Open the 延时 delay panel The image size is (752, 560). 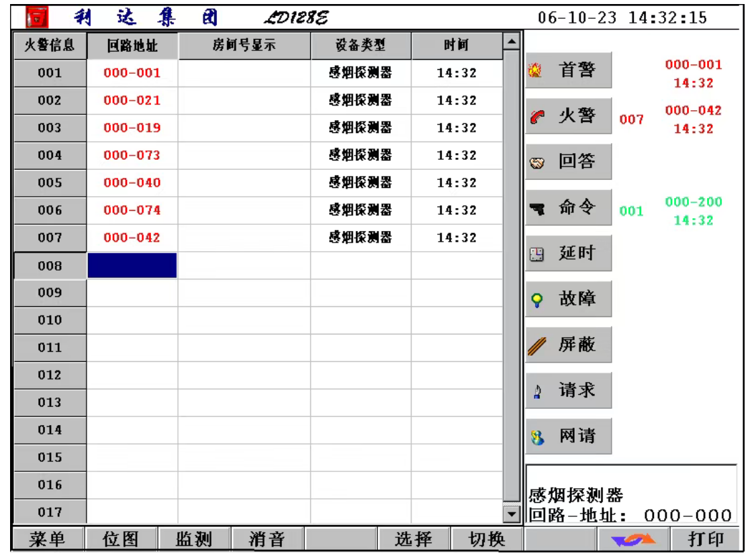568,253
